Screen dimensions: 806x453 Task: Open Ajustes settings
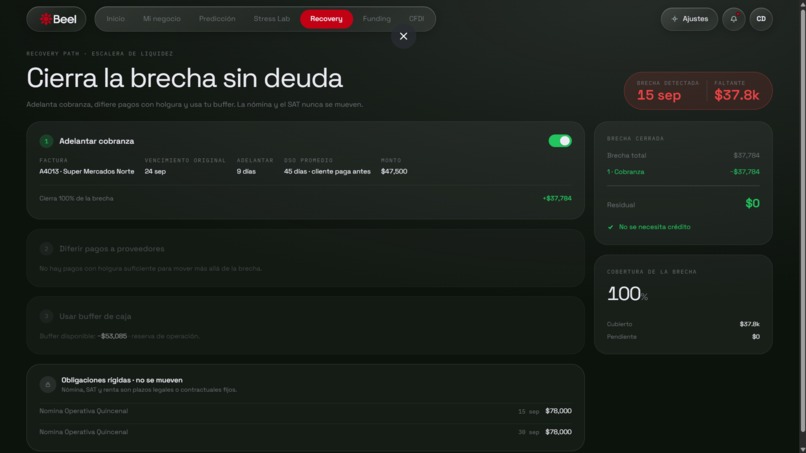click(x=689, y=19)
